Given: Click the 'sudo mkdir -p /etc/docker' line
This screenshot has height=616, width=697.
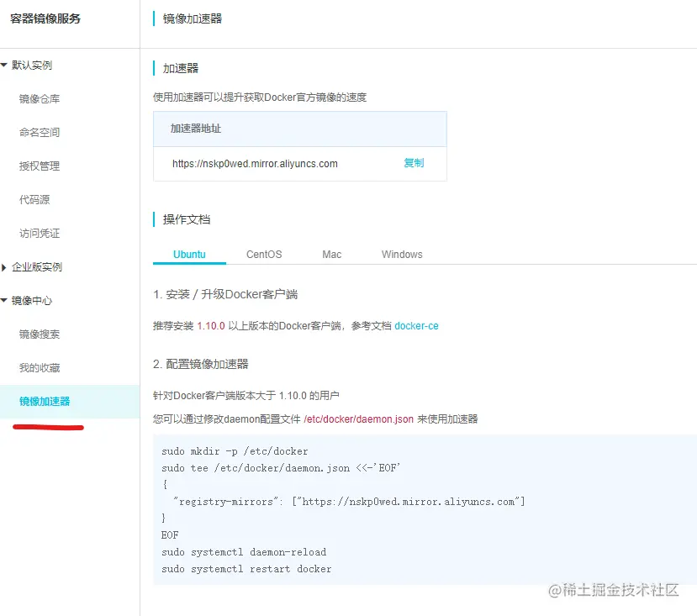Looking at the screenshot, I should 235,451.
